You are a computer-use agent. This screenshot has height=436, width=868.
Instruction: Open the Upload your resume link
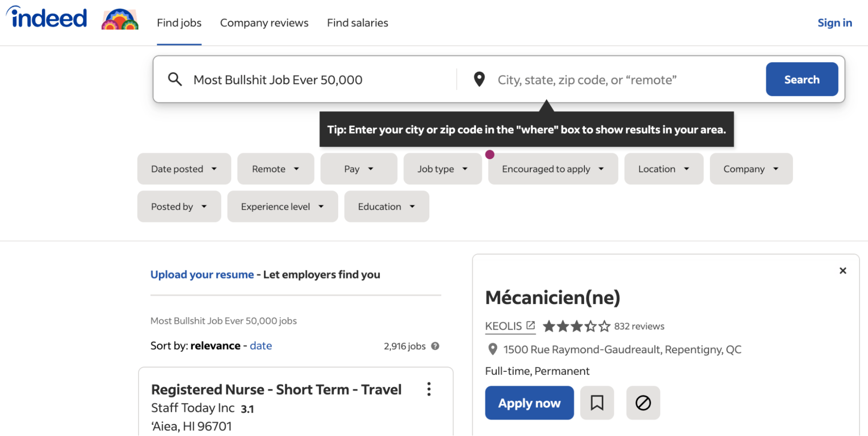(202, 274)
